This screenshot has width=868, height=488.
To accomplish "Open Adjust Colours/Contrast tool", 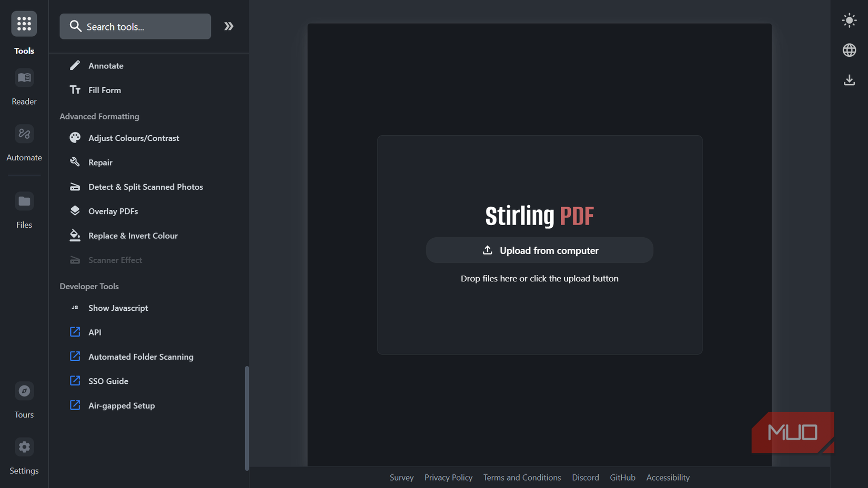I will pyautogui.click(x=134, y=138).
